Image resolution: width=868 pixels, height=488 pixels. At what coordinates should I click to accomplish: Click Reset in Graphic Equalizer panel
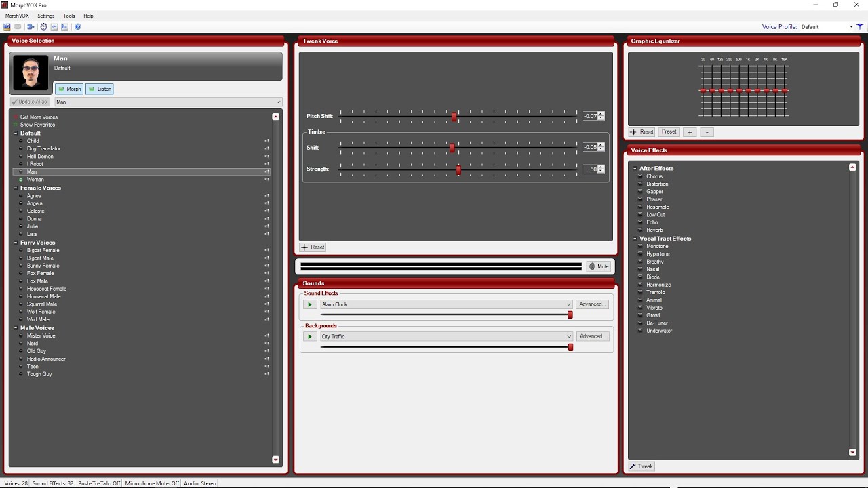click(x=642, y=132)
